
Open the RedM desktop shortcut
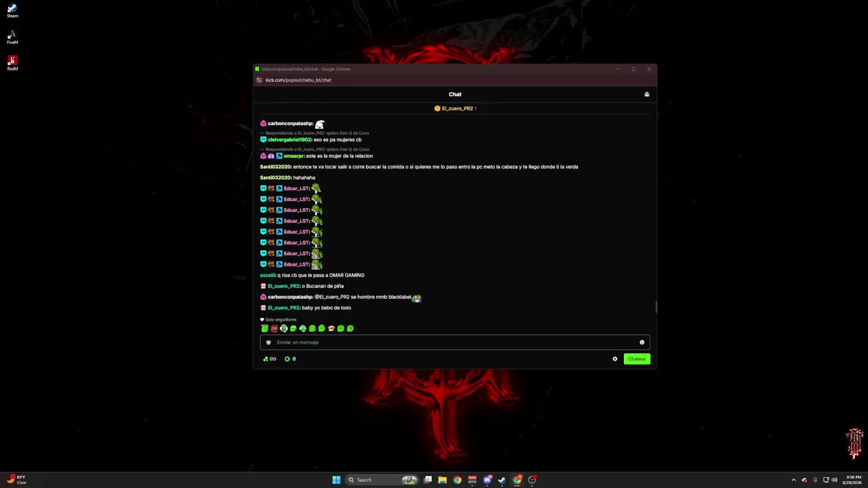pyautogui.click(x=12, y=63)
